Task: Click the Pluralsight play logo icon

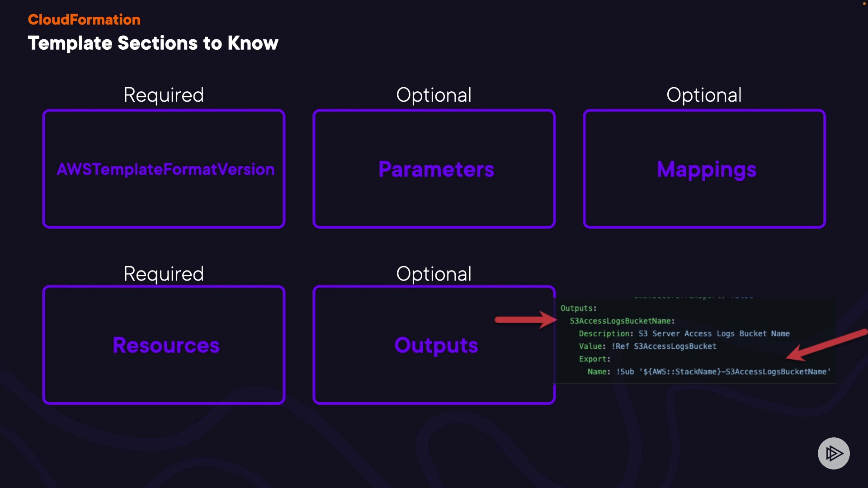Action: (x=834, y=453)
